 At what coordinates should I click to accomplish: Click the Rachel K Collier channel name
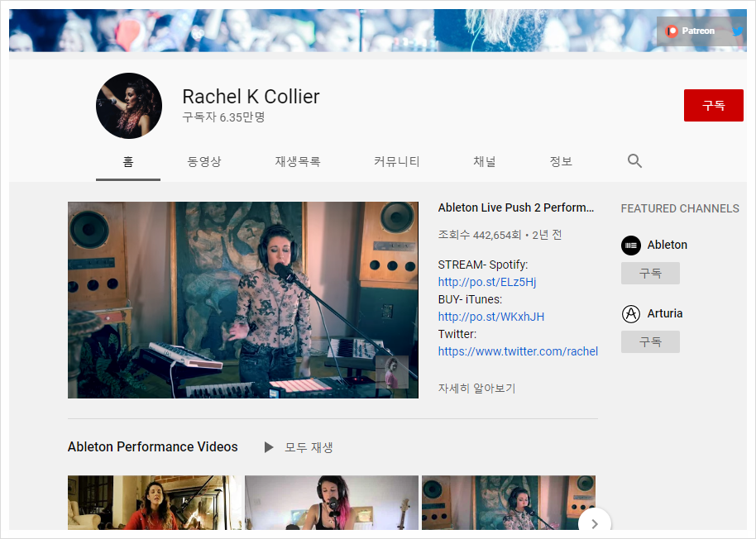pos(251,97)
